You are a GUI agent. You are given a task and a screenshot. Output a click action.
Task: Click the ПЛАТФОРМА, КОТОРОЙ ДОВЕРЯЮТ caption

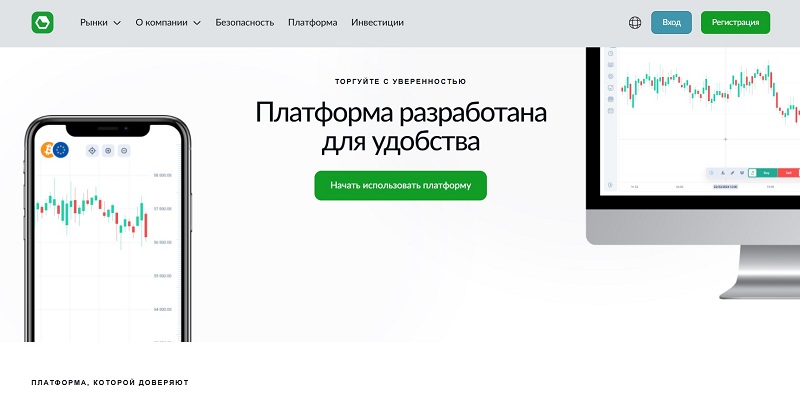(110, 382)
